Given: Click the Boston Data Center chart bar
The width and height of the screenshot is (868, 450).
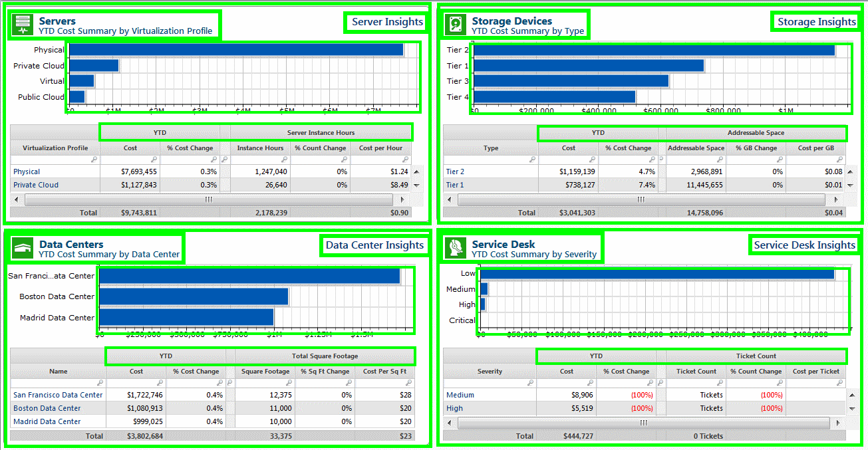Looking at the screenshot, I should point(194,296).
